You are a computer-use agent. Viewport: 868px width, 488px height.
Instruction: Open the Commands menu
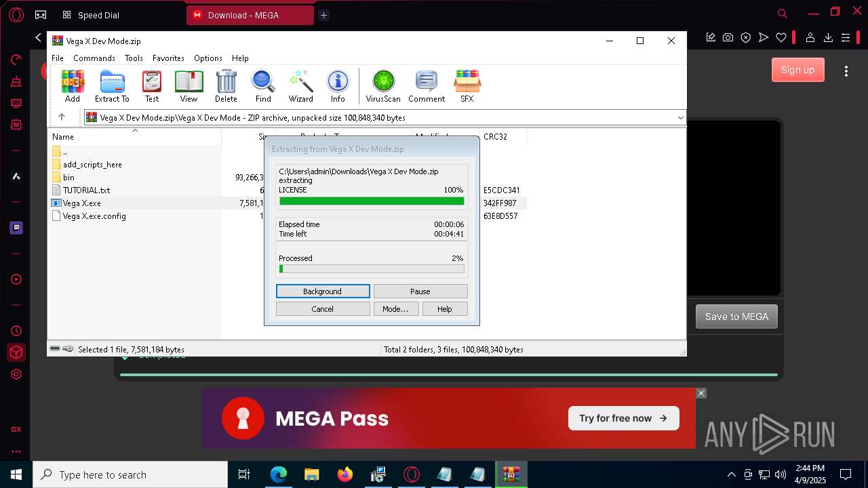coord(94,58)
